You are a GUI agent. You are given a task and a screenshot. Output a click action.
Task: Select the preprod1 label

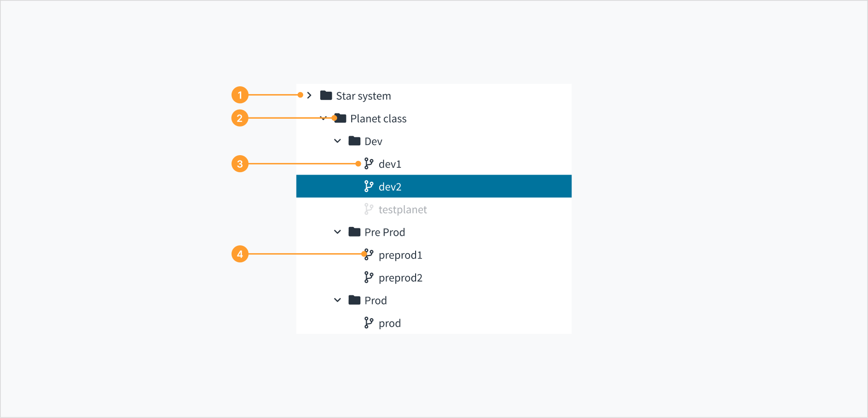click(401, 255)
